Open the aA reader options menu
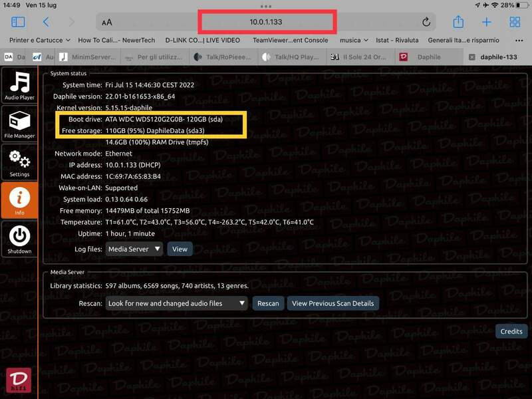Viewport: 532px width, 399px height. coord(107,23)
